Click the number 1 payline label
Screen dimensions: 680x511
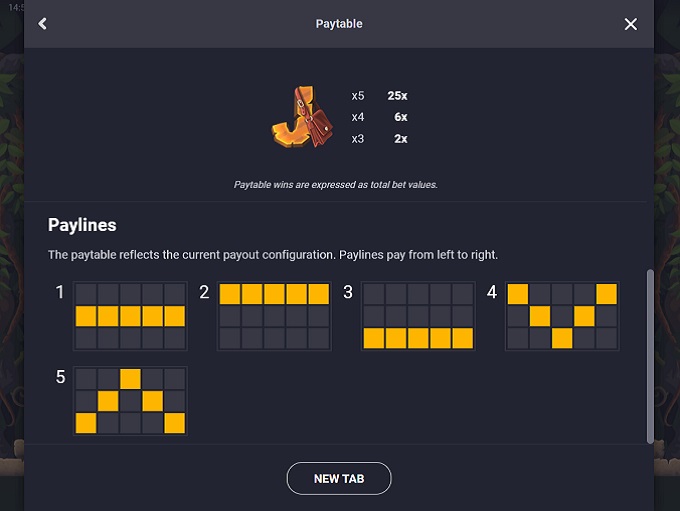(x=60, y=292)
